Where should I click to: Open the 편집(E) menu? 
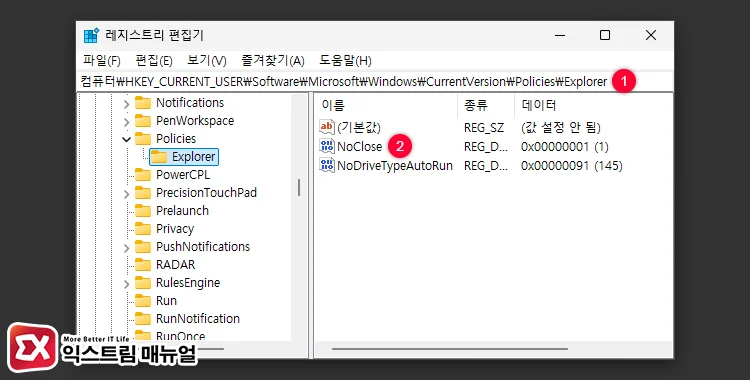tap(154, 61)
